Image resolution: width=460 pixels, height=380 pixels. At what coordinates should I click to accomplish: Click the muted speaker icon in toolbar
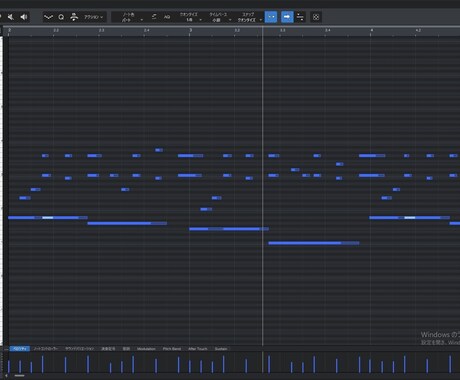[x=11, y=17]
